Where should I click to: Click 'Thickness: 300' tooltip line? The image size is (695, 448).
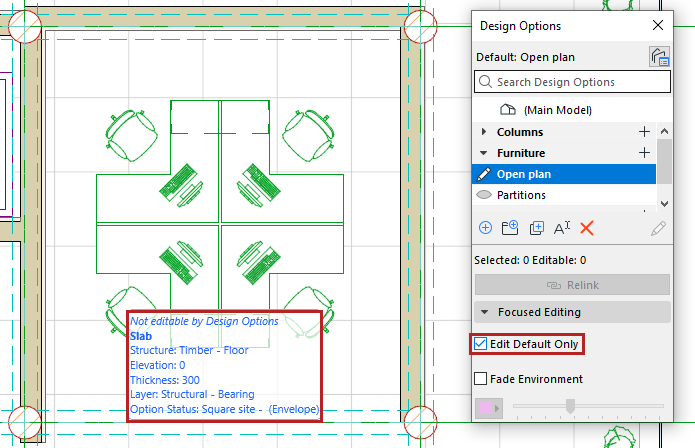[x=164, y=380]
